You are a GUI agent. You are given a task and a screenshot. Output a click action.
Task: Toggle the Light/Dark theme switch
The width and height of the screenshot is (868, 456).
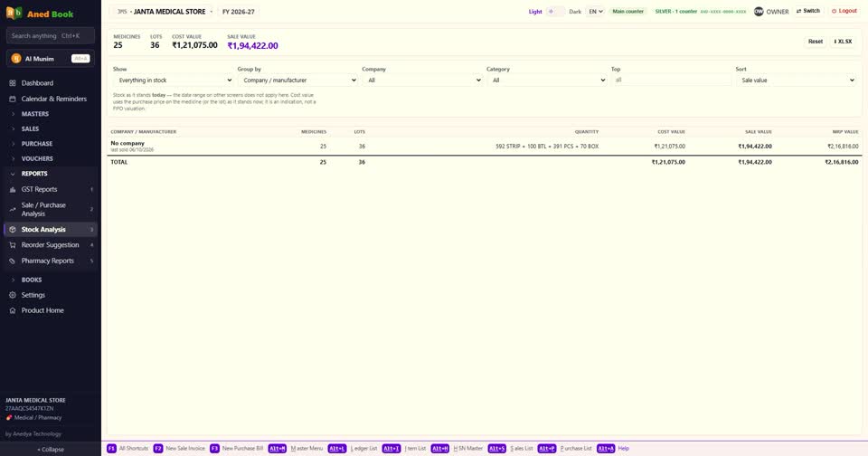555,12
